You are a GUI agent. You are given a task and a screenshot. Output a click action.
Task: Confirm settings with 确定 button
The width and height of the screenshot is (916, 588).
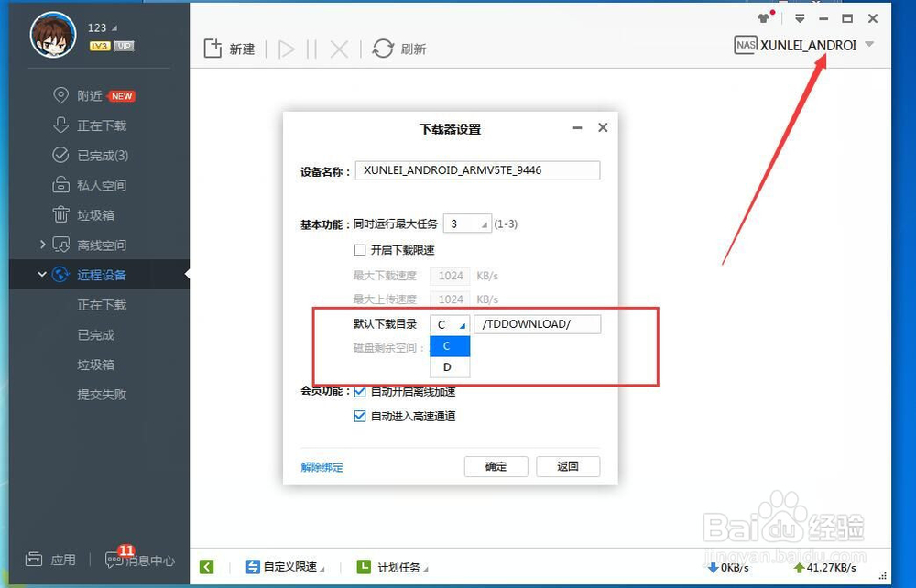click(496, 466)
